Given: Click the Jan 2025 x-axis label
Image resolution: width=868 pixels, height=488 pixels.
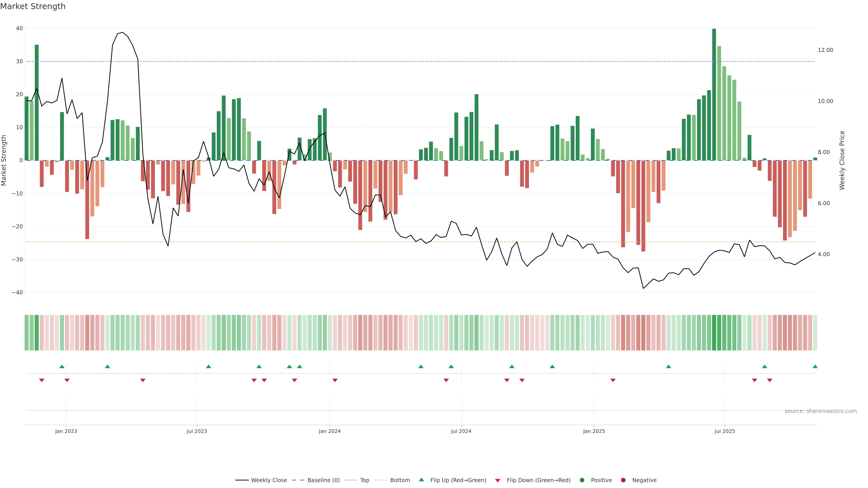Looking at the screenshot, I should (x=594, y=431).
